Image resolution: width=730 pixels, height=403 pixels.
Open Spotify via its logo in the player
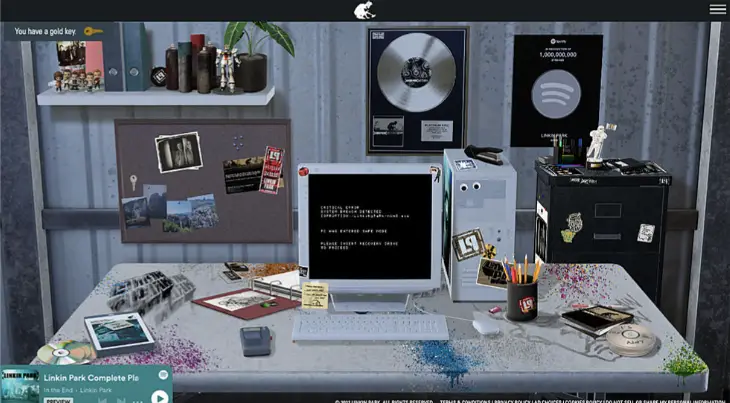coord(163,375)
